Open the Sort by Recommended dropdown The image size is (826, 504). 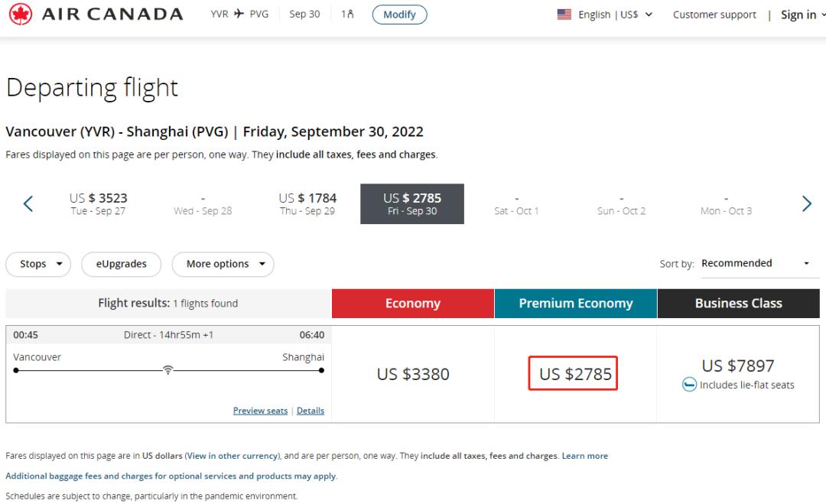[755, 263]
